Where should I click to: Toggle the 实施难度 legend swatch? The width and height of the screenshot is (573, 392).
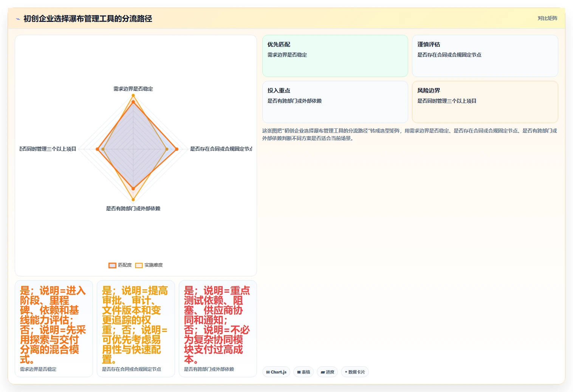139,265
